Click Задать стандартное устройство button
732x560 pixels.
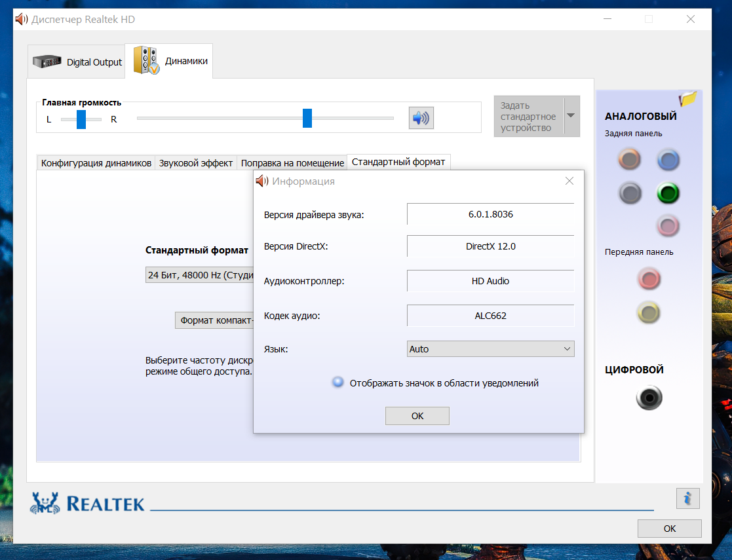[x=529, y=116]
